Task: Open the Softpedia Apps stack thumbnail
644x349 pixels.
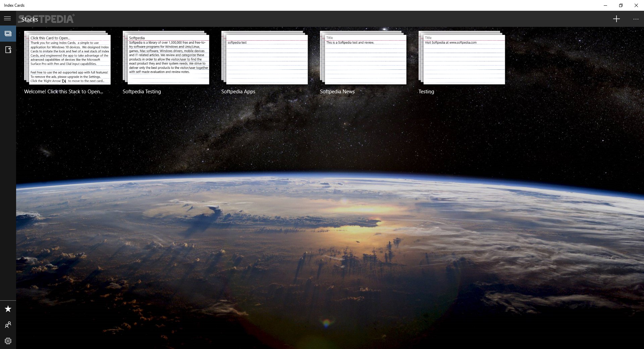Action: tap(265, 58)
